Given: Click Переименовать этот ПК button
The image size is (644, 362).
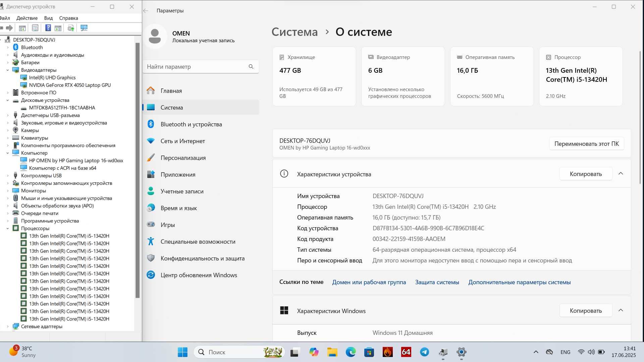Looking at the screenshot, I should pyautogui.click(x=586, y=144).
